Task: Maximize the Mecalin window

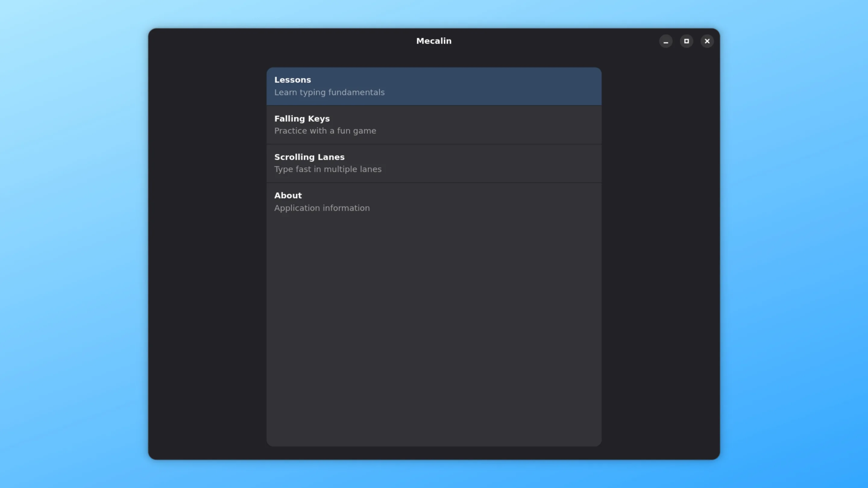Action: tap(686, 41)
